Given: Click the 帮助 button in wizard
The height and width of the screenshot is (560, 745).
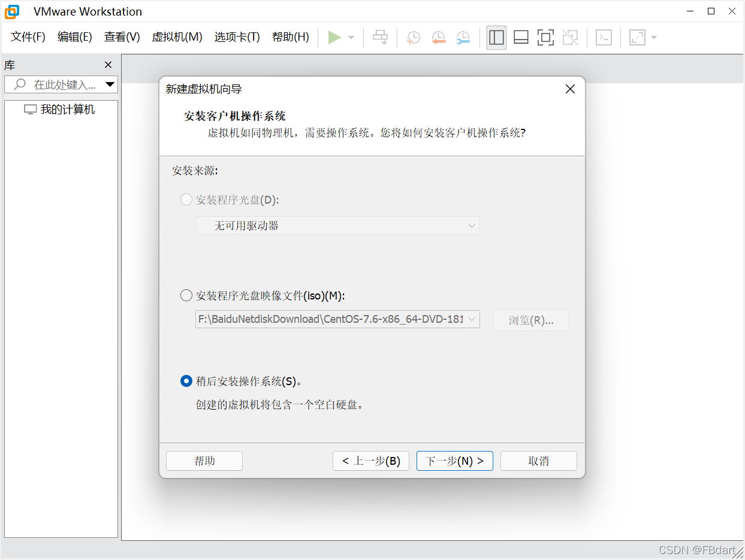Looking at the screenshot, I should pyautogui.click(x=204, y=461).
